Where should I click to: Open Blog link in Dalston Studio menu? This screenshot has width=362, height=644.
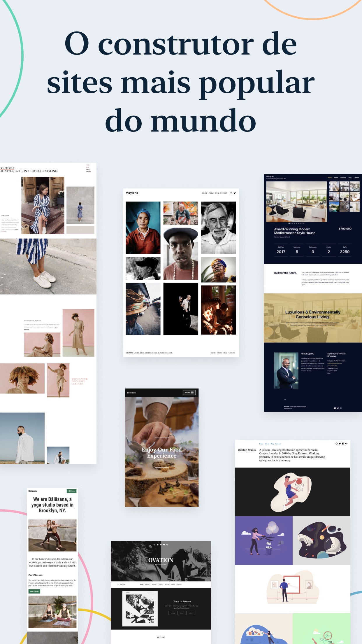point(272,444)
